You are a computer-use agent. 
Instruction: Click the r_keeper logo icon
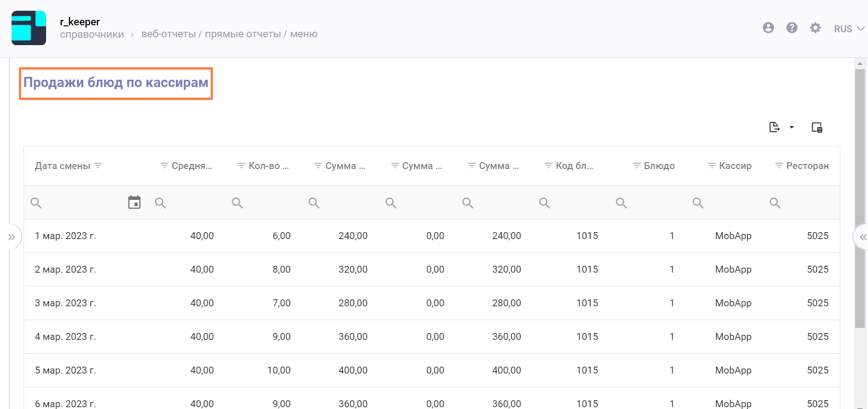[29, 28]
